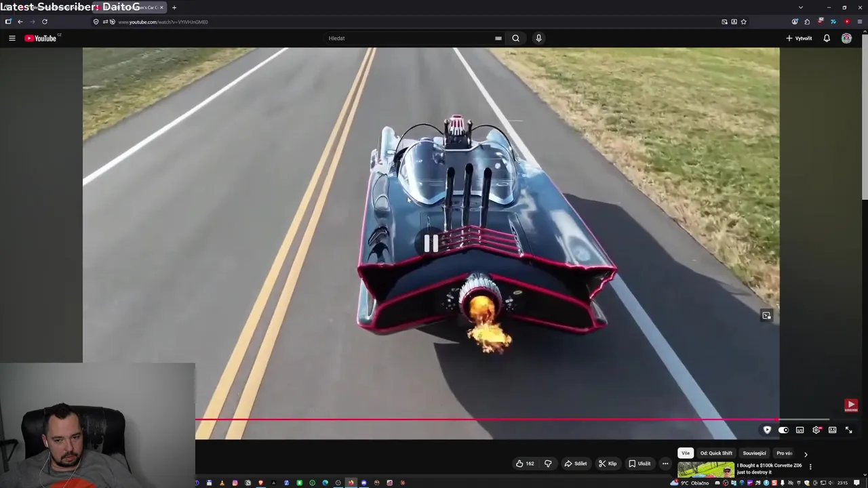The width and height of the screenshot is (868, 488).
Task: Click the channel watermark subscribe icon on video
Action: click(x=851, y=405)
